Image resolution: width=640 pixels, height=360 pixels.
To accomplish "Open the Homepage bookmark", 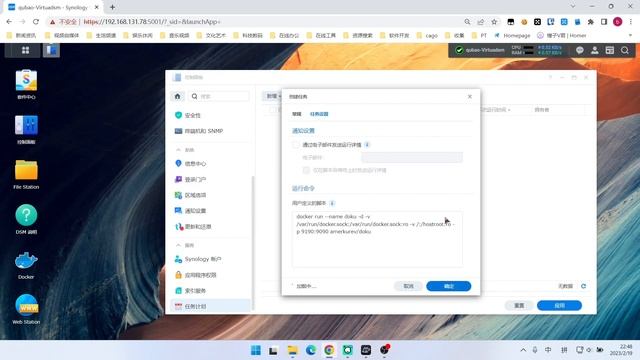I will [x=512, y=36].
